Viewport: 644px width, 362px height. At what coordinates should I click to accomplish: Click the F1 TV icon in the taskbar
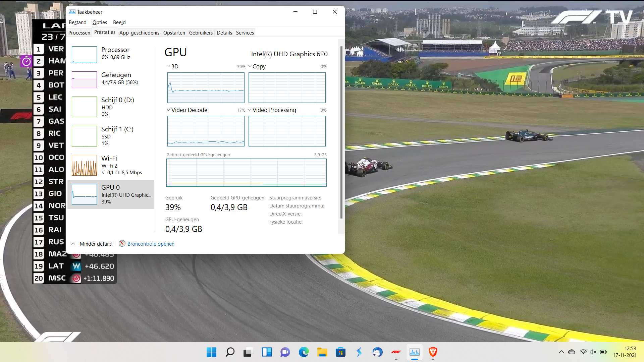coord(396,352)
